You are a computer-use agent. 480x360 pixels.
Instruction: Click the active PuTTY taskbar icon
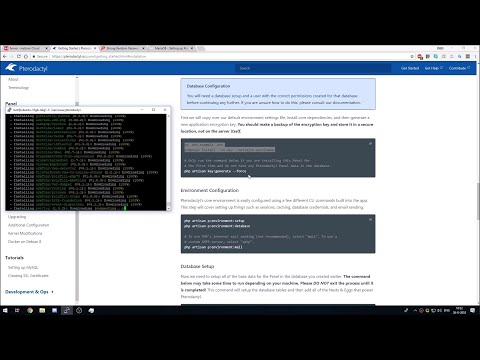67,310
